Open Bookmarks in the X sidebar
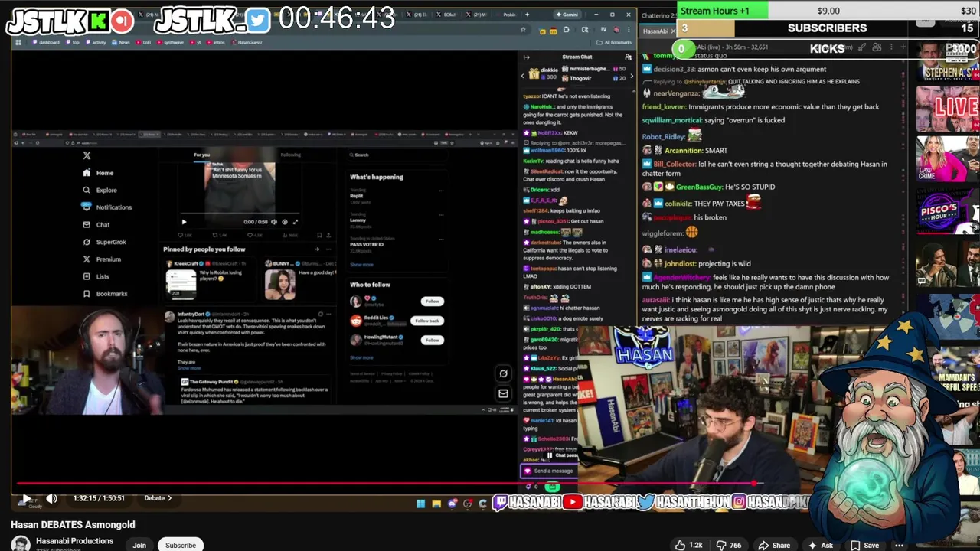The height and width of the screenshot is (551, 980). tap(105, 294)
